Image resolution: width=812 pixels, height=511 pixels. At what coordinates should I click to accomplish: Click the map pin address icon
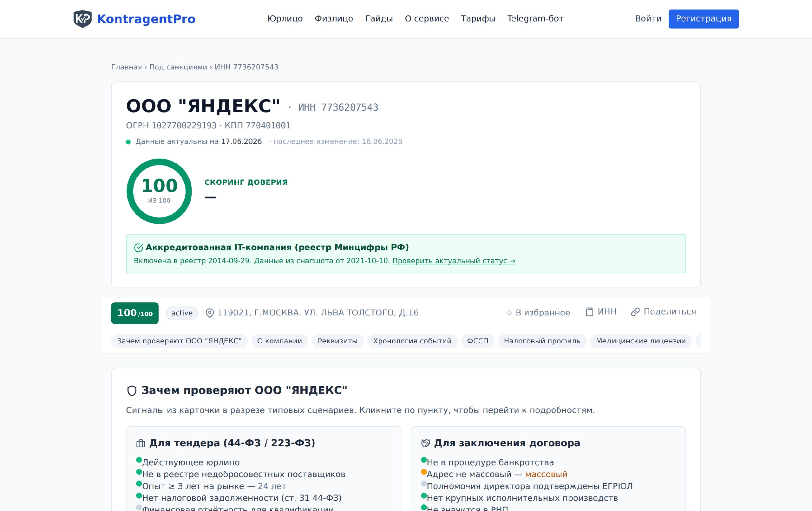210,313
